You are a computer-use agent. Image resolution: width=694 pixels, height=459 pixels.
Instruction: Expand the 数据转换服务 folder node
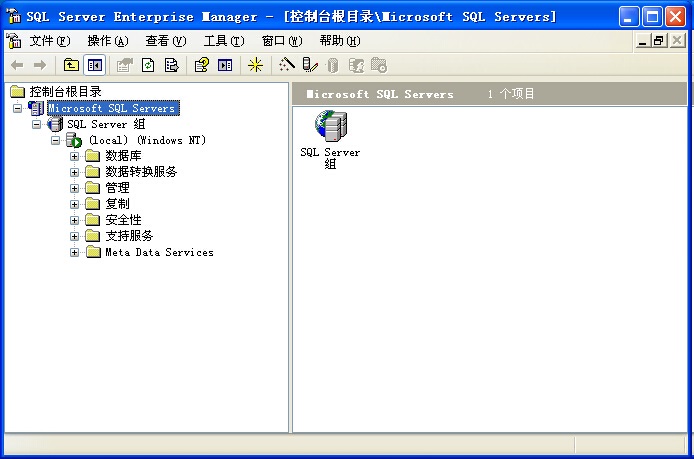[74, 172]
